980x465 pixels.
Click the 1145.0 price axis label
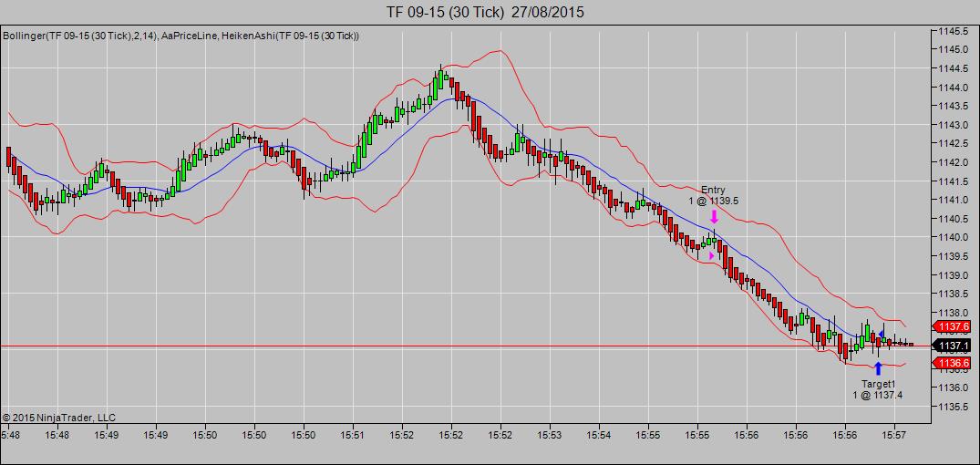pos(954,49)
